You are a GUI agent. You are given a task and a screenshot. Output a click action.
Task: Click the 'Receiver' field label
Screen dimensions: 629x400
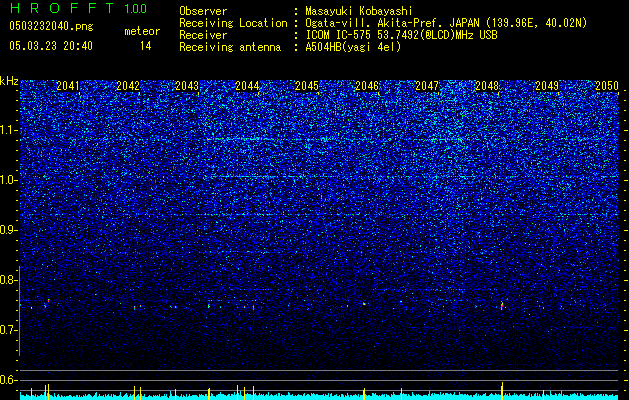(203, 35)
